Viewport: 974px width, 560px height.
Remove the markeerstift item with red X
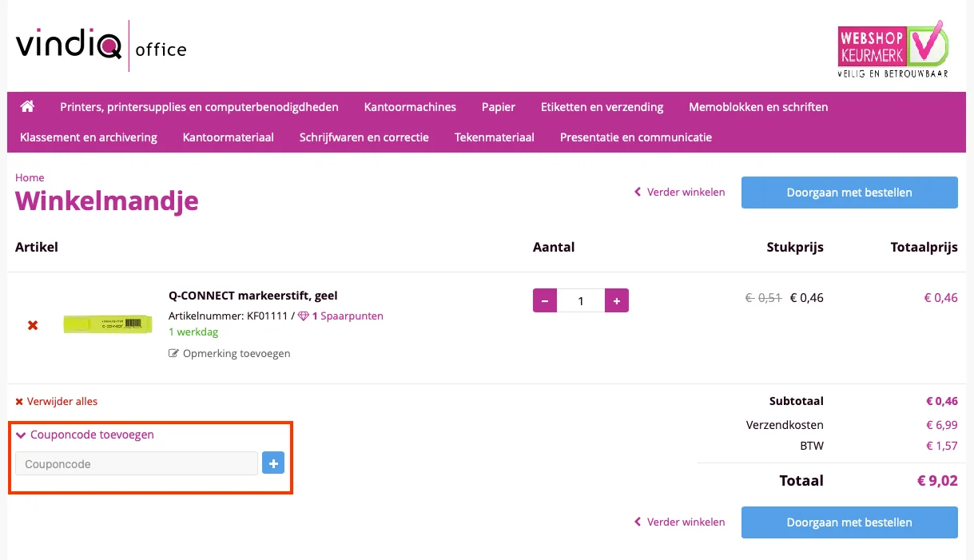tap(33, 325)
